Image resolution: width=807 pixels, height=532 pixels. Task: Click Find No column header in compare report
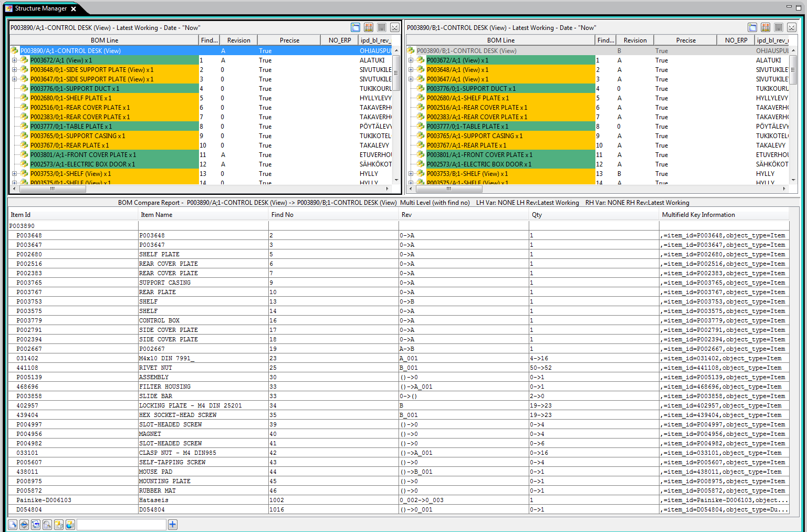pos(333,214)
